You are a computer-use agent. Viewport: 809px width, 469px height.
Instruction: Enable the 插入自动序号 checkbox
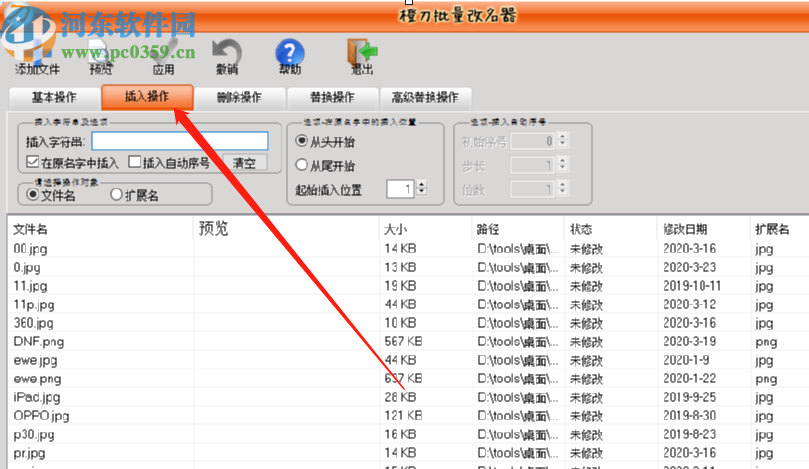(x=135, y=163)
